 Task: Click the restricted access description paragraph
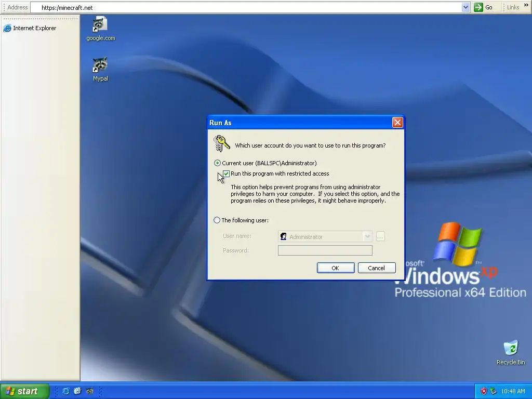coord(315,194)
